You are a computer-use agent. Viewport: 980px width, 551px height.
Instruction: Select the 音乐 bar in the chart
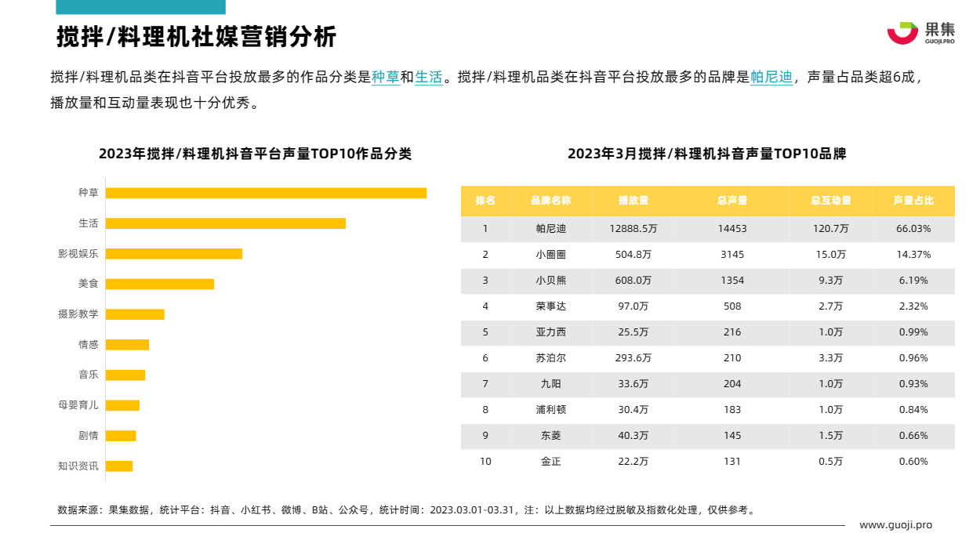125,375
